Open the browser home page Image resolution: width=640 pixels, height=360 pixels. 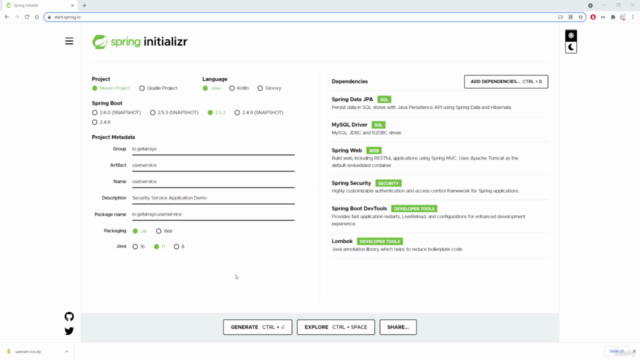(x=37, y=17)
